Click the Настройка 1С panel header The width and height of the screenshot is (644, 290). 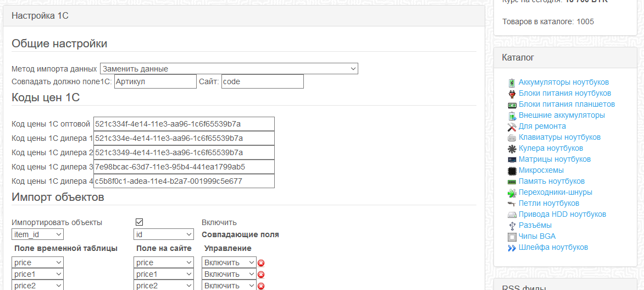(x=244, y=16)
